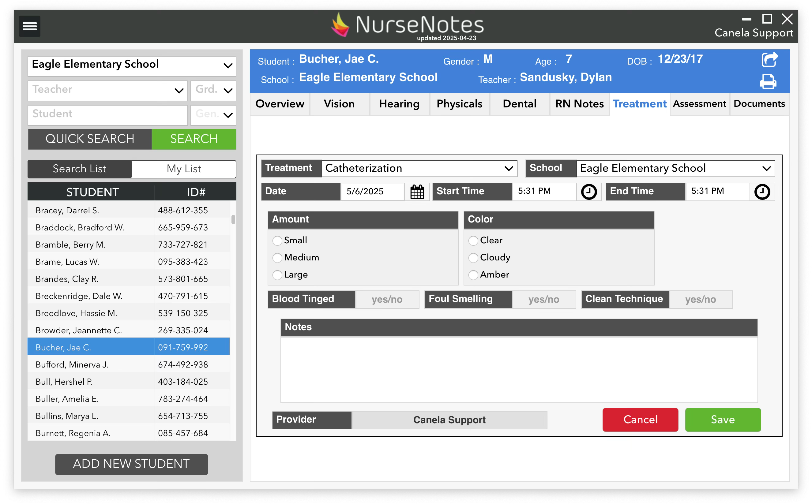Click the Start Time clock icon

tap(588, 192)
